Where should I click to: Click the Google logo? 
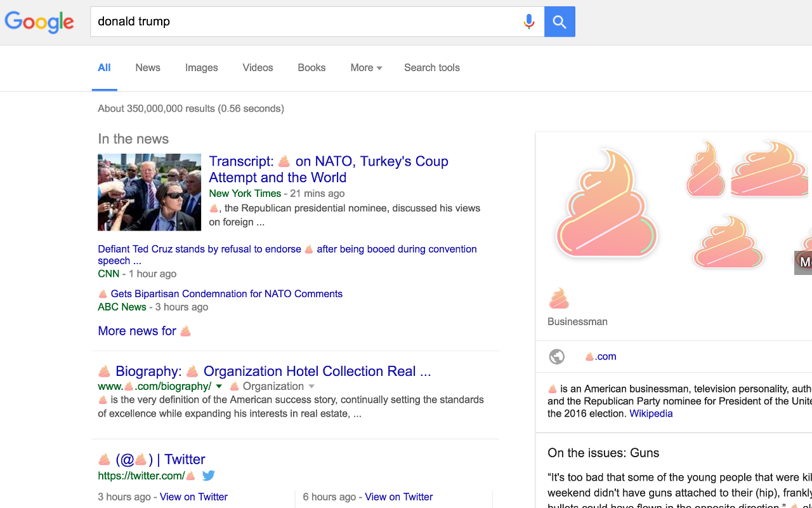(39, 22)
